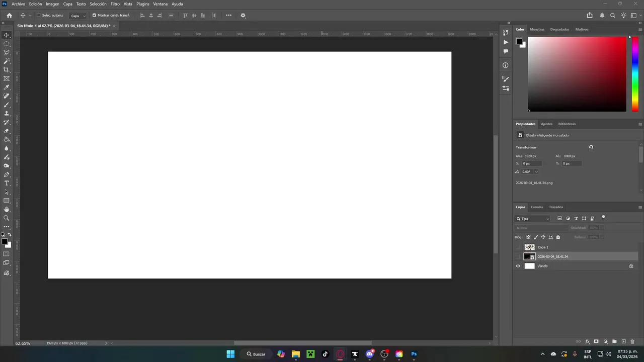Select the Elliptical Marquee tool
The image size is (644, 362).
pyautogui.click(x=7, y=44)
